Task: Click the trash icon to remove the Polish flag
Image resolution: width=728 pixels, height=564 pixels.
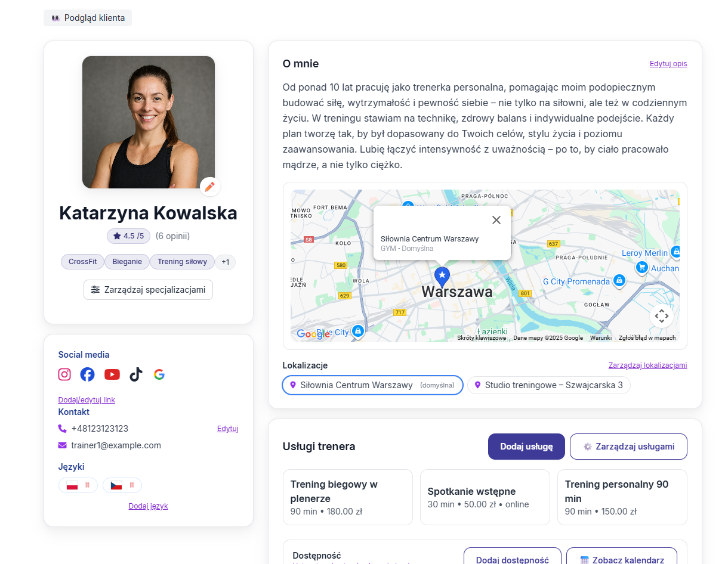Action: click(x=87, y=485)
